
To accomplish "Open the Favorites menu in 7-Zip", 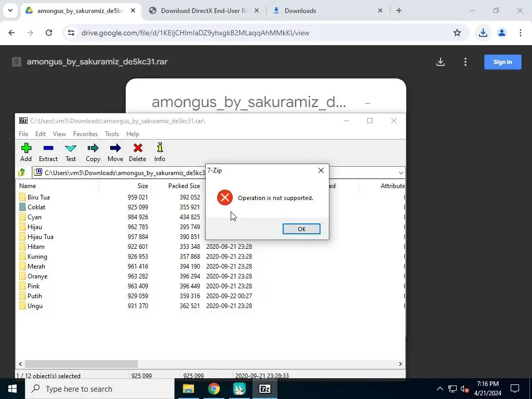I will coord(86,134).
